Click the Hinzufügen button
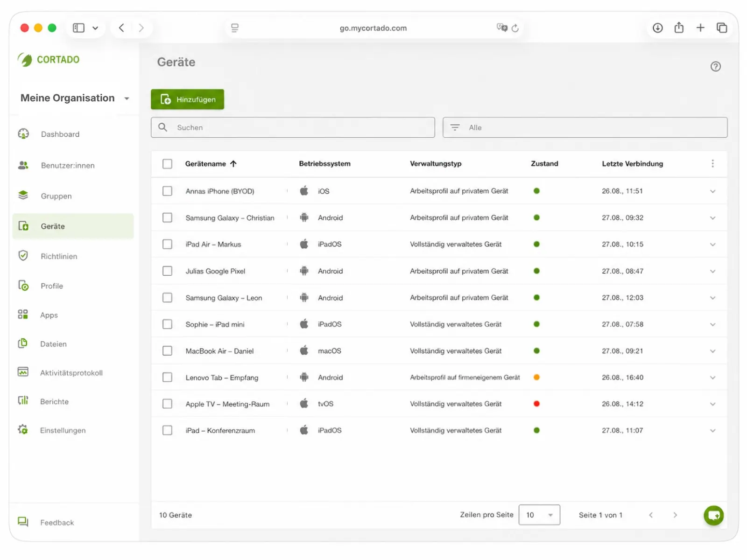The width and height of the screenshot is (747, 560). [187, 99]
